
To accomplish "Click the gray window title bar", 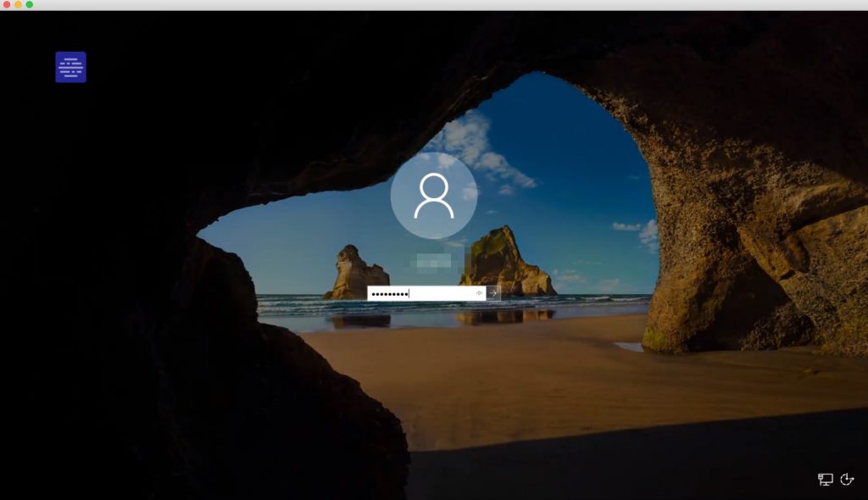I will 434,5.
